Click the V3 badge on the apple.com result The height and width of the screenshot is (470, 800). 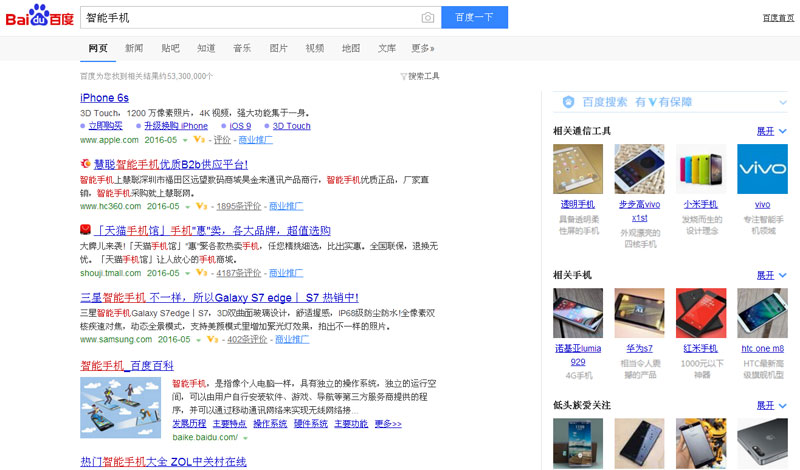coord(201,140)
